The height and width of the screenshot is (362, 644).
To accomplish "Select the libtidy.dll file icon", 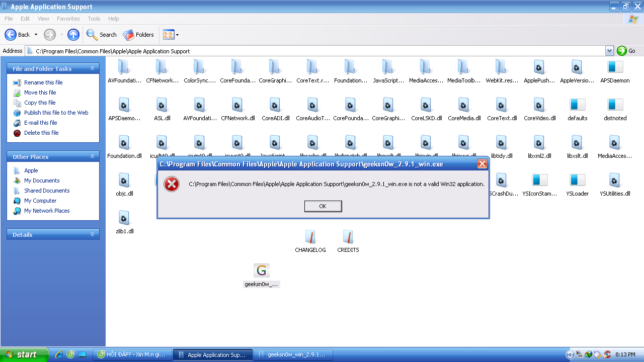I will (501, 142).
